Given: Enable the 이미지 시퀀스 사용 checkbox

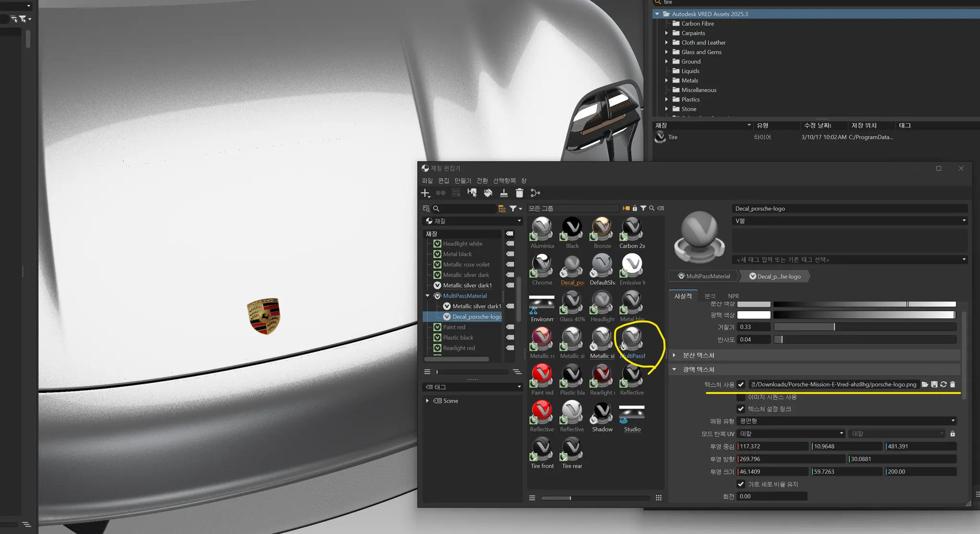Looking at the screenshot, I should point(741,397).
